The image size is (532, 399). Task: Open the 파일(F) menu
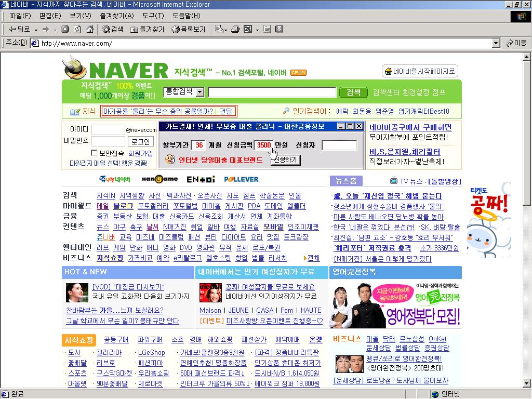click(20, 16)
